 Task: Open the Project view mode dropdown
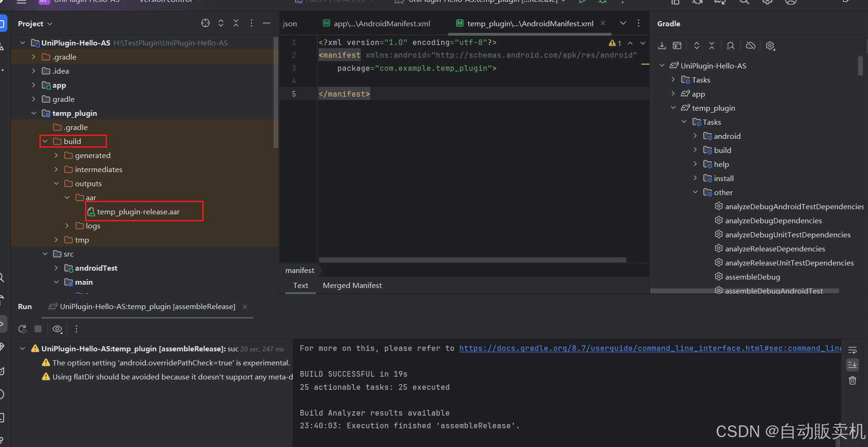35,23
